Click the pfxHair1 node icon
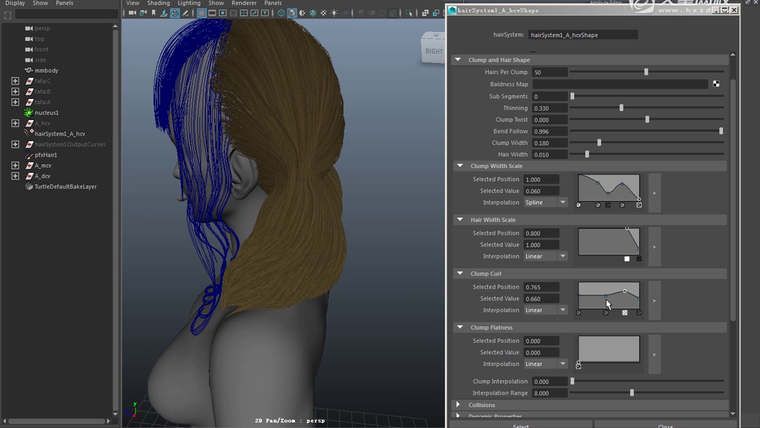Viewport: 760px width, 428px height. click(x=28, y=155)
